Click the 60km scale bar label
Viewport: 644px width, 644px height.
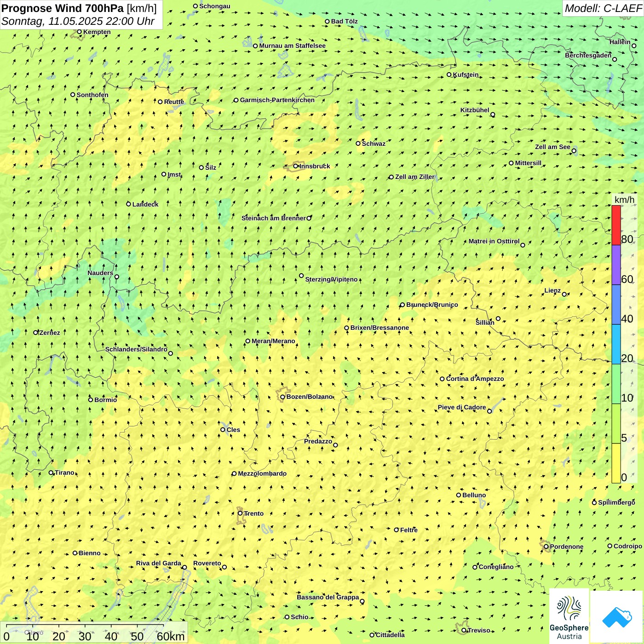tap(171, 636)
